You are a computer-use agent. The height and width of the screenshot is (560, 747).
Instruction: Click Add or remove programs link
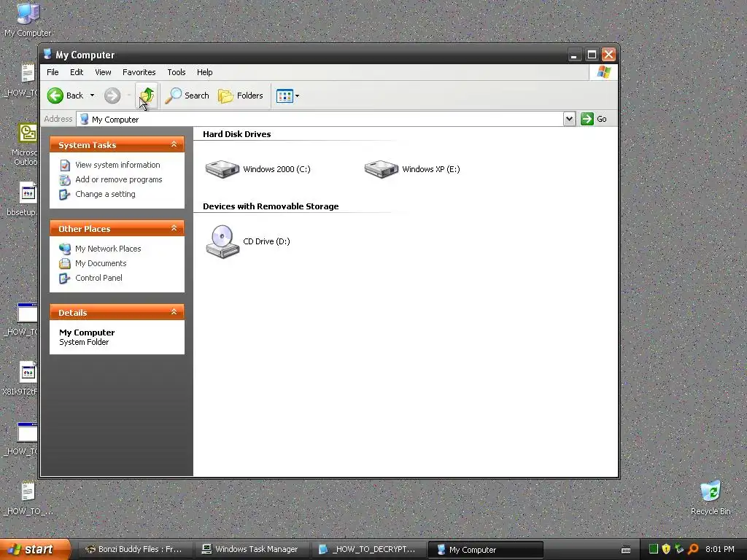coord(119,179)
